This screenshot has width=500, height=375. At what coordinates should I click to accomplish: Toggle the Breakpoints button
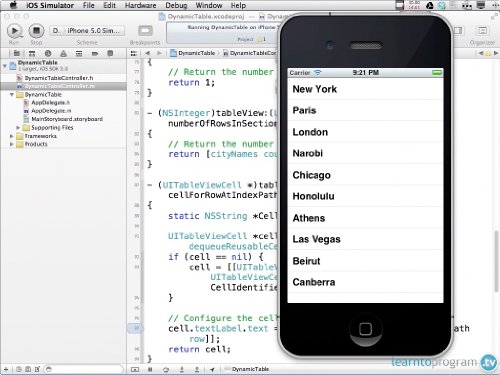click(145, 31)
